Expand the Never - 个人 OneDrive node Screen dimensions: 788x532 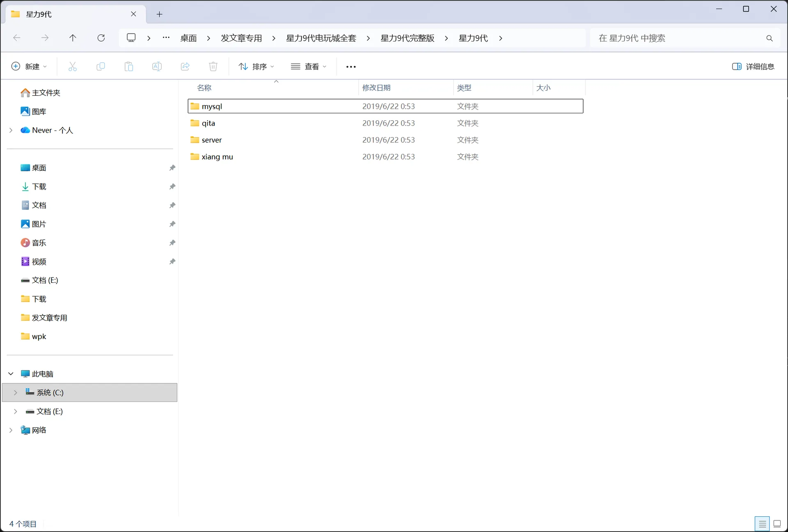pyautogui.click(x=11, y=130)
